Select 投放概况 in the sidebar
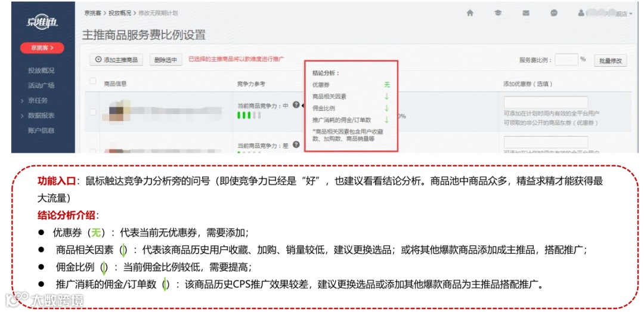Image resolution: width=644 pixels, height=312 pixels. coord(41,70)
